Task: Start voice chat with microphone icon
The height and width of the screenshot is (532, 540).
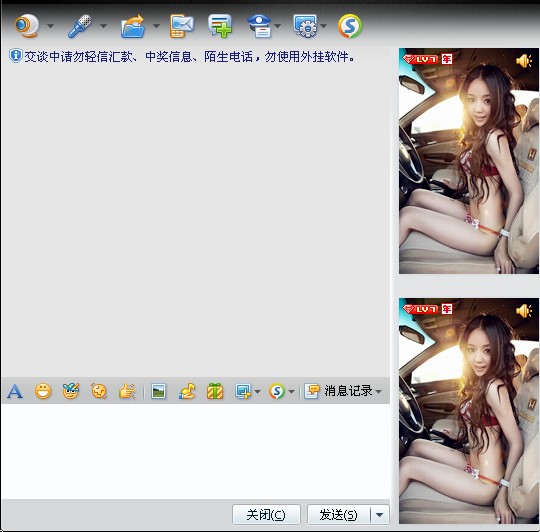Action: [x=80, y=26]
